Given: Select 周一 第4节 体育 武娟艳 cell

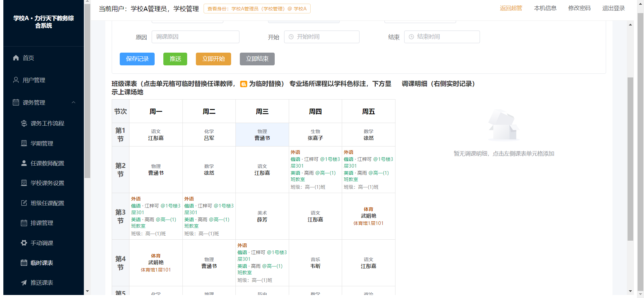Looking at the screenshot, I should (x=156, y=263).
